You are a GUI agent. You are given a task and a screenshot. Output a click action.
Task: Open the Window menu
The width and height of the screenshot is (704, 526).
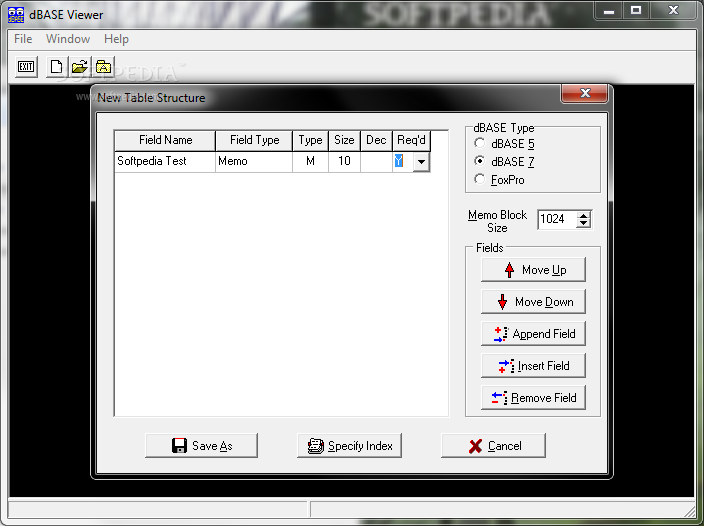tap(68, 39)
